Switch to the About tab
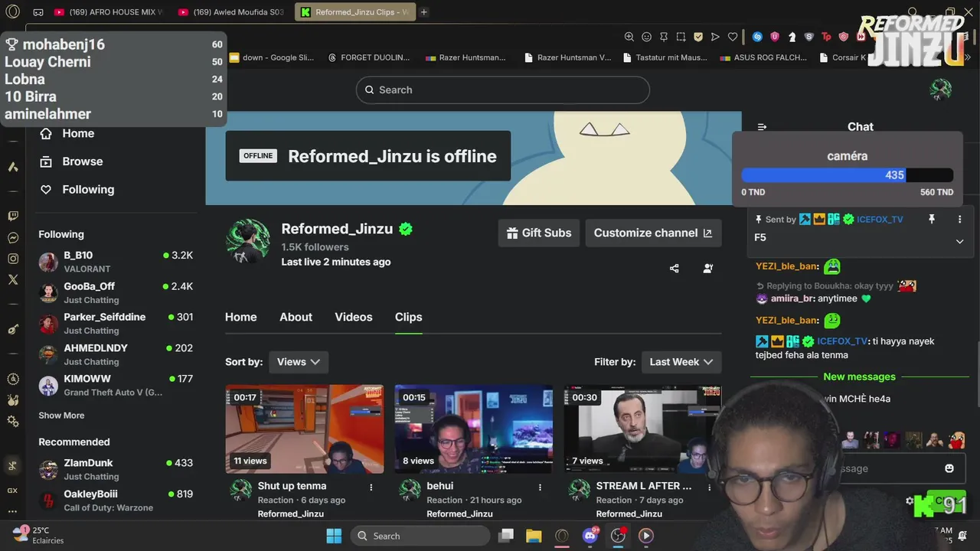This screenshot has height=551, width=980. (296, 317)
